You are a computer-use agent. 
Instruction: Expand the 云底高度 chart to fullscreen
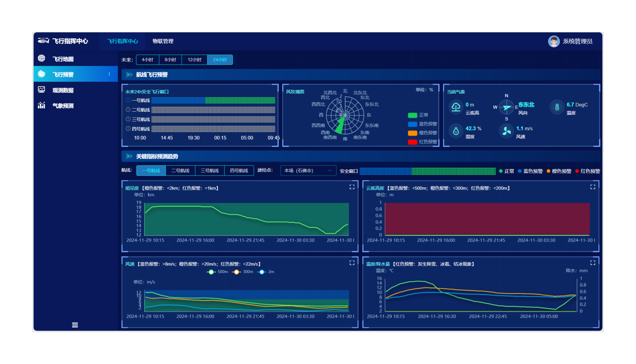(593, 187)
